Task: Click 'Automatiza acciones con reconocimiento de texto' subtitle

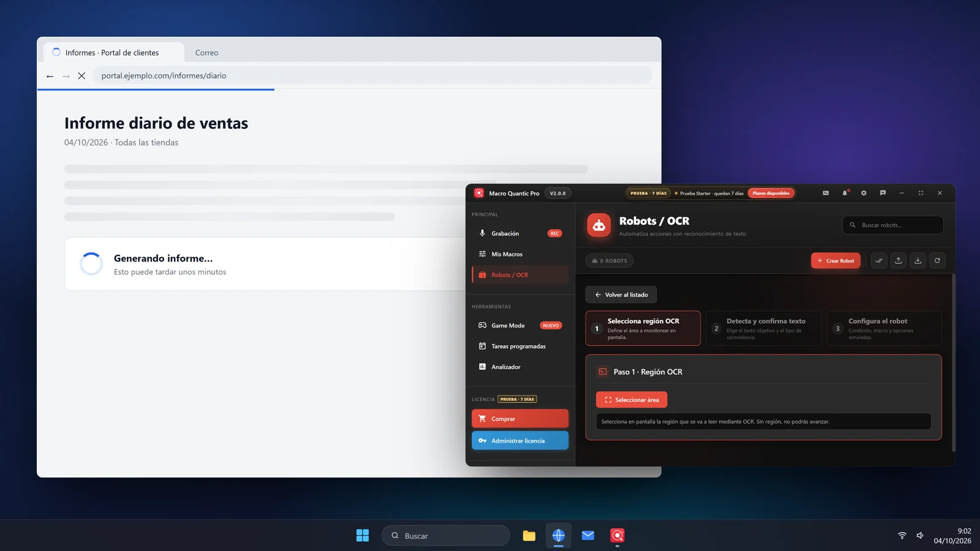Action: [682, 234]
